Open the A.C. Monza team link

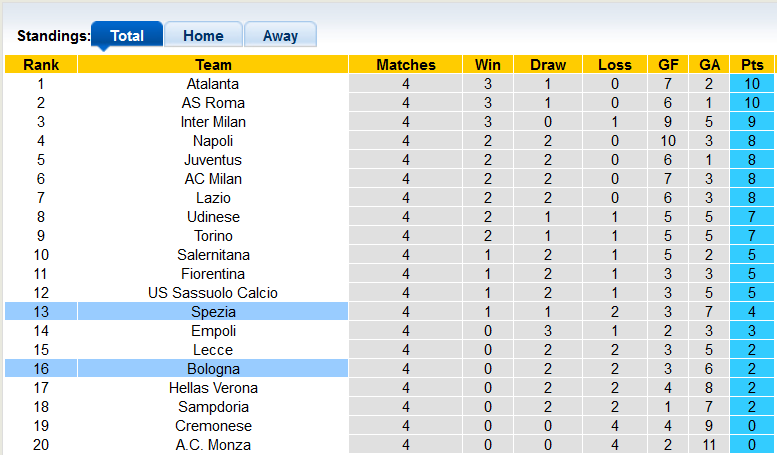click(213, 445)
